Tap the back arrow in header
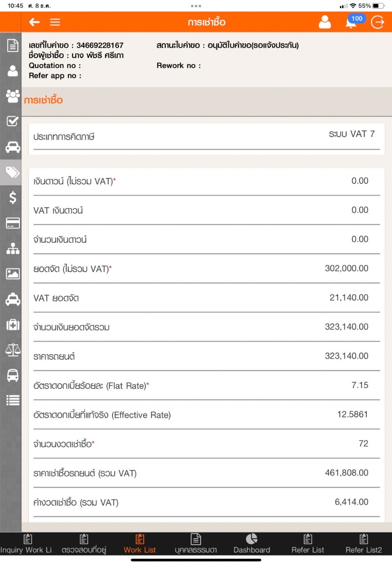The height and width of the screenshot is (565, 392). (x=34, y=22)
